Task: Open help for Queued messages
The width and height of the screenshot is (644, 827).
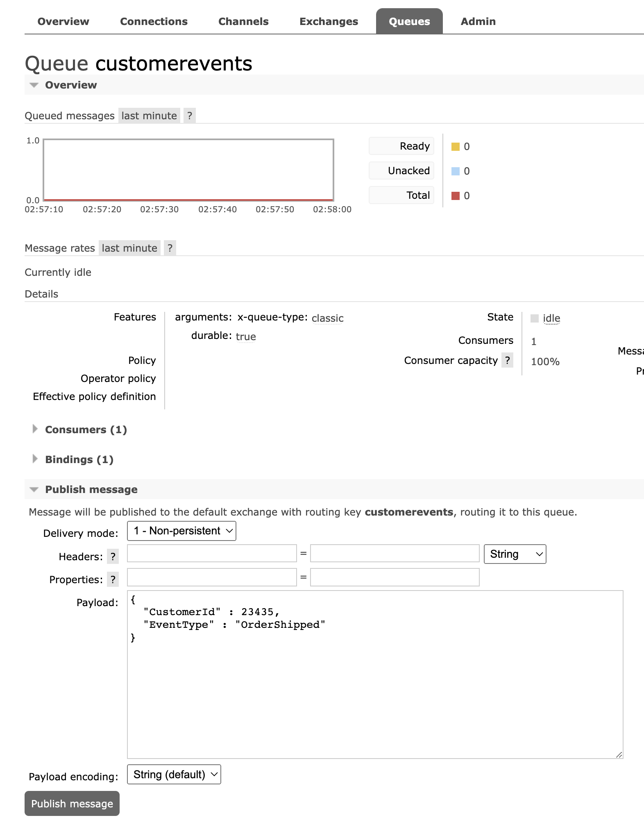Action: [x=189, y=116]
